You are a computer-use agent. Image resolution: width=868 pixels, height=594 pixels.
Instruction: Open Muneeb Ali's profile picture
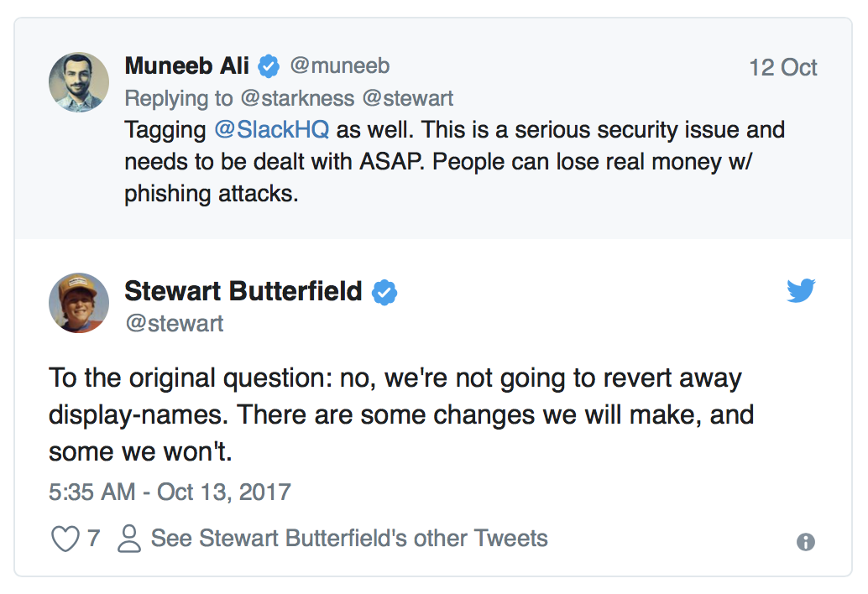pos(78,81)
